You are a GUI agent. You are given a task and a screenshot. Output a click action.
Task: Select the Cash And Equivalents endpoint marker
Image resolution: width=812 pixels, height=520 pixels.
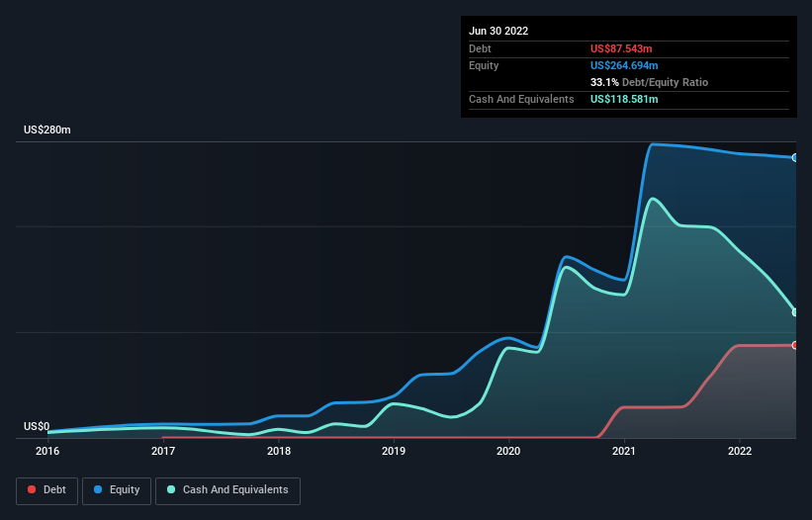pyautogui.click(x=795, y=312)
